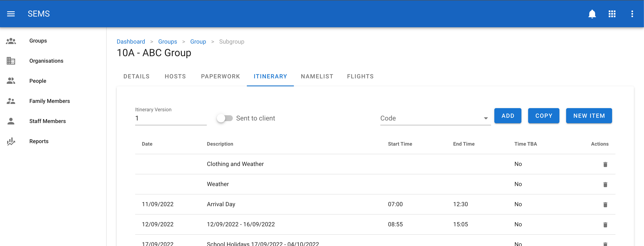Go to the Paperwork tab
This screenshot has width=644, height=246.
pos(220,76)
